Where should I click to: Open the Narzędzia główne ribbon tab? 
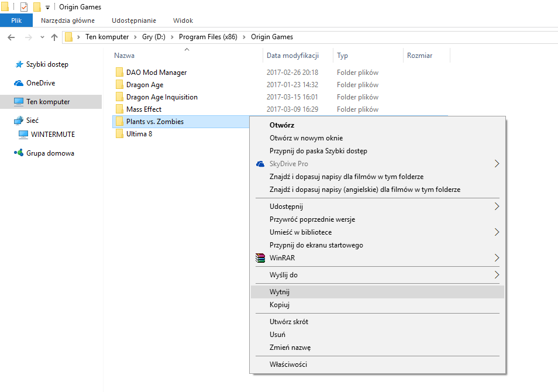(x=68, y=20)
